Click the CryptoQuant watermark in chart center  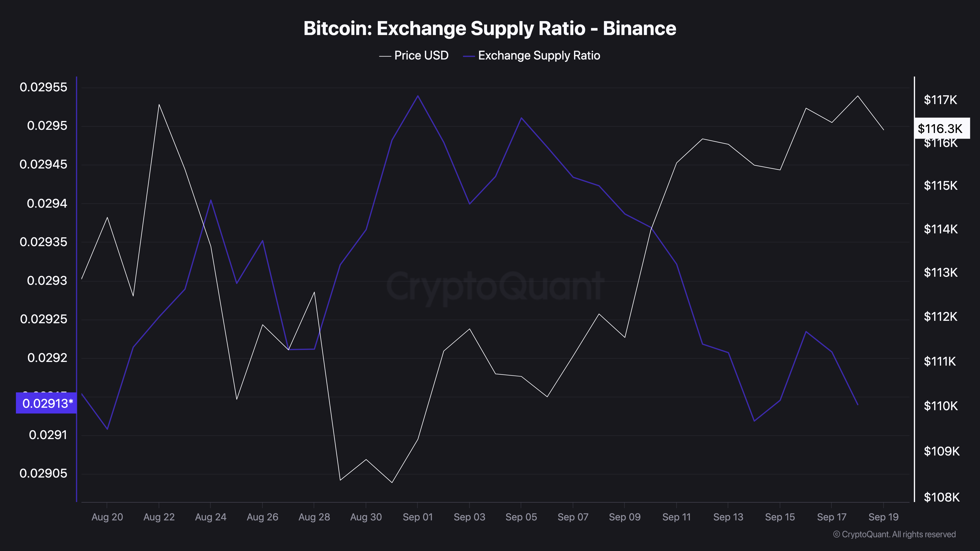click(x=495, y=286)
